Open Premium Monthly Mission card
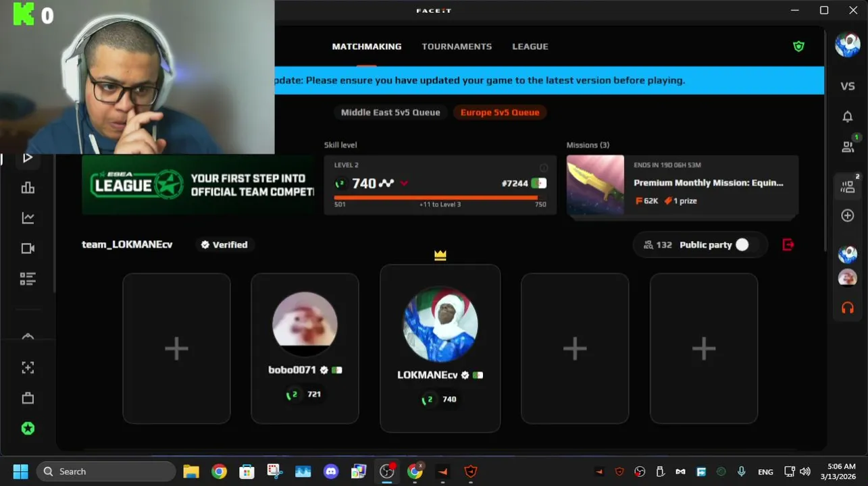This screenshot has width=868, height=486. [x=682, y=185]
